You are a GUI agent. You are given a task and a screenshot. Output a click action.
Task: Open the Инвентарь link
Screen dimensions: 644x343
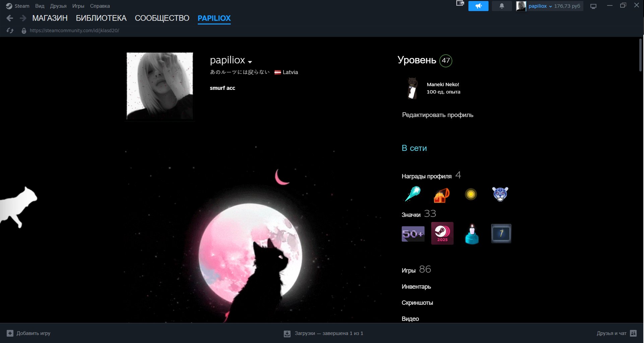click(416, 287)
